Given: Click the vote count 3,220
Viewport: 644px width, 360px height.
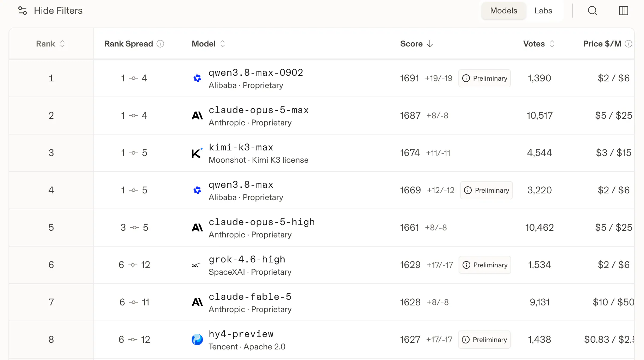Looking at the screenshot, I should [539, 190].
